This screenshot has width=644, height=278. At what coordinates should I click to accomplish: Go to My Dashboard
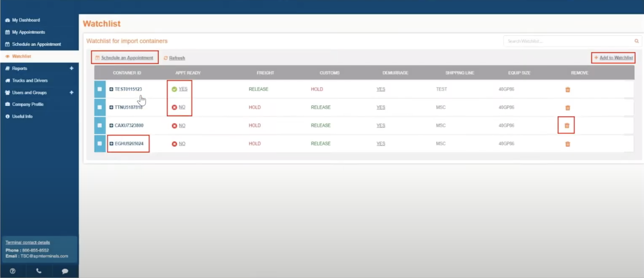[26, 20]
